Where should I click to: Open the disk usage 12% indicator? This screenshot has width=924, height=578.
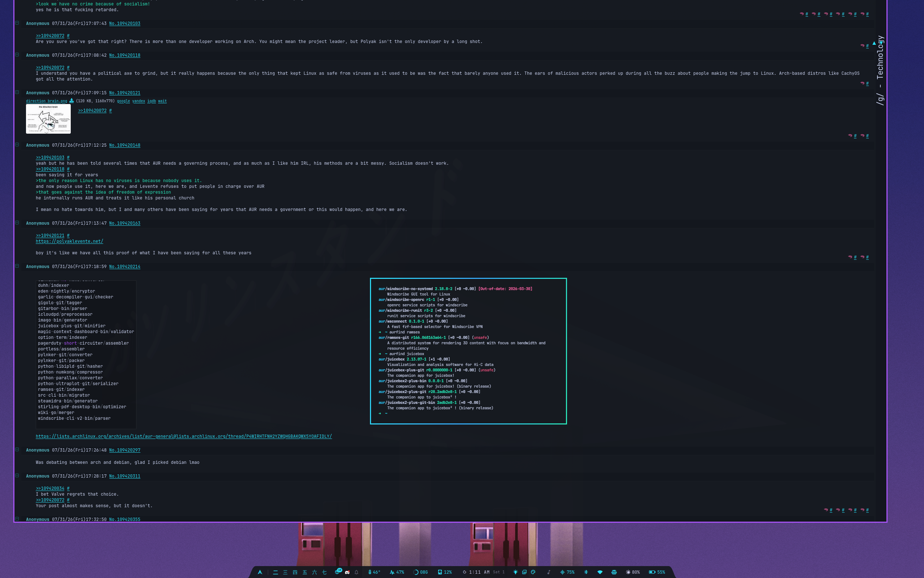[x=445, y=572]
